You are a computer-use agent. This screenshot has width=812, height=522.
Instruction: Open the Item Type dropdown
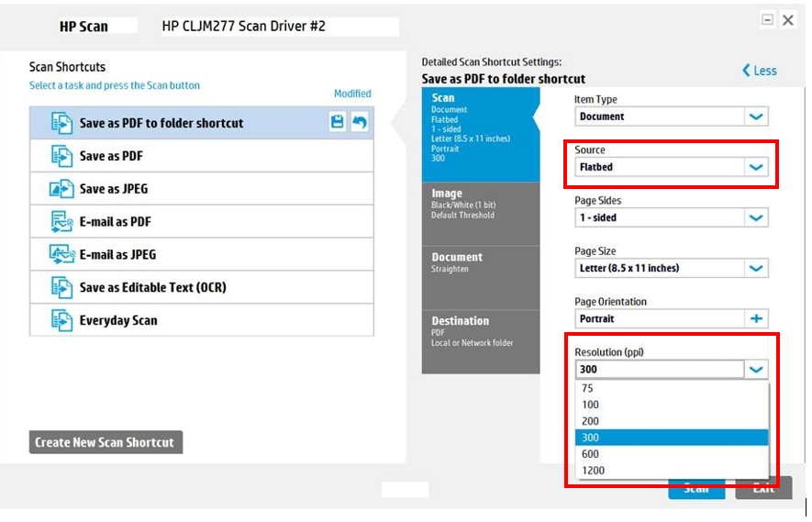click(x=756, y=117)
